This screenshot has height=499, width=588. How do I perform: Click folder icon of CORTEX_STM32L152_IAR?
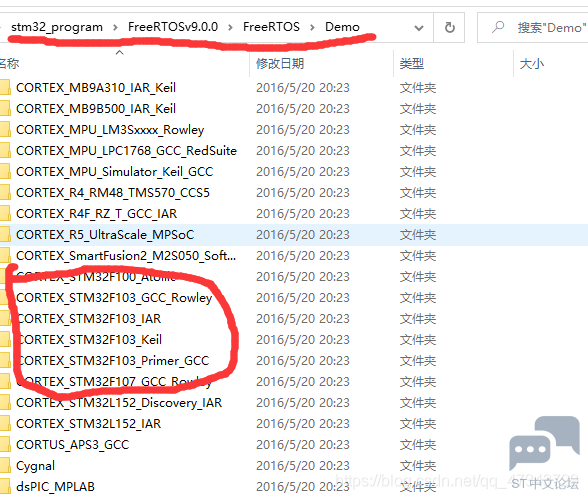[5, 424]
